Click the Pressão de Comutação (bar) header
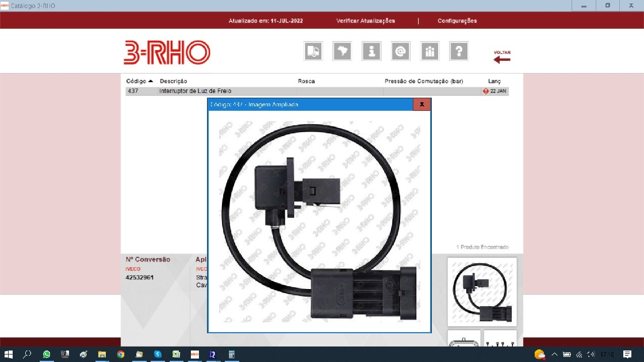The image size is (644, 362). coord(423,81)
